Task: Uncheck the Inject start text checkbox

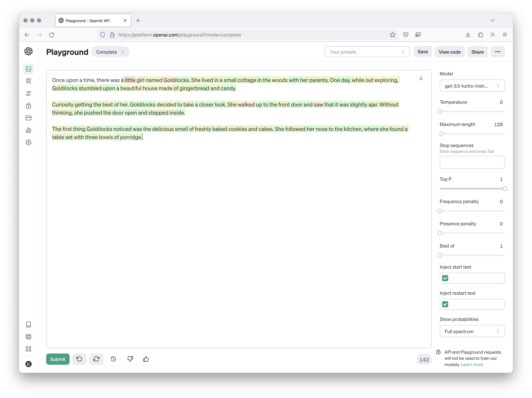Action: pos(445,278)
